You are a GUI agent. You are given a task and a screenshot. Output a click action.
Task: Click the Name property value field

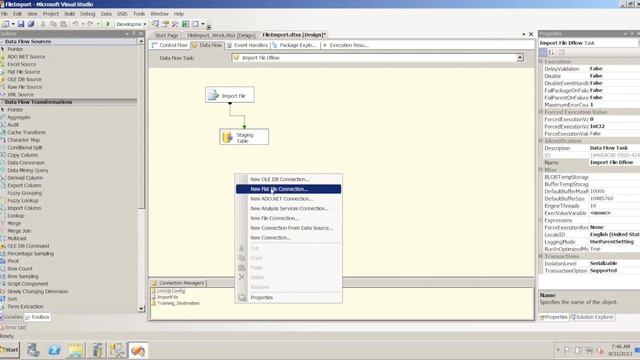tap(614, 162)
